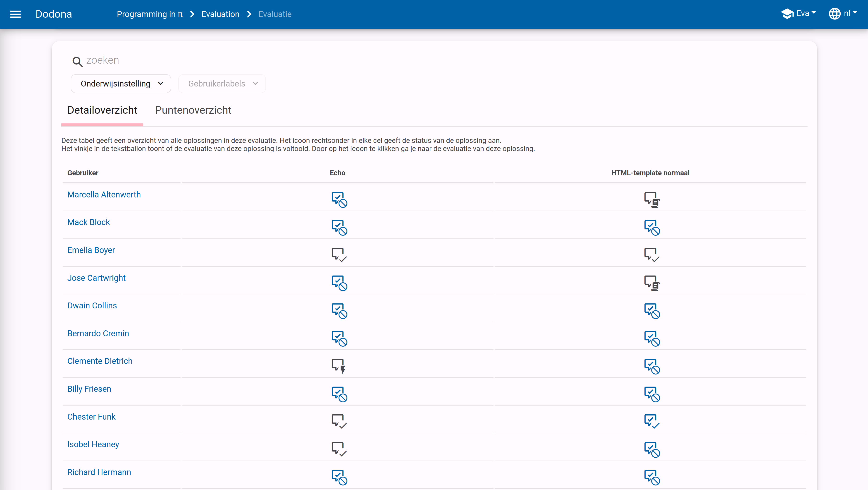The image size is (868, 490).
Task: Open Mack Block's user page
Action: click(88, 222)
